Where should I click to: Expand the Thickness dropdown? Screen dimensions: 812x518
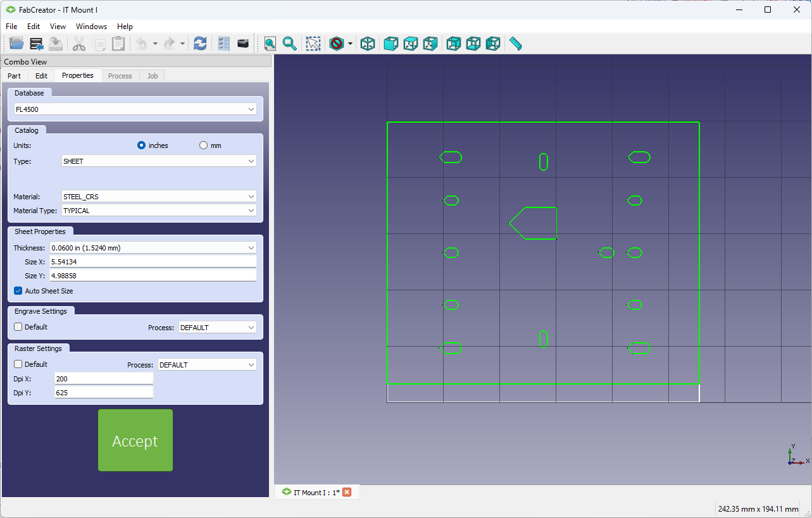(x=153, y=248)
